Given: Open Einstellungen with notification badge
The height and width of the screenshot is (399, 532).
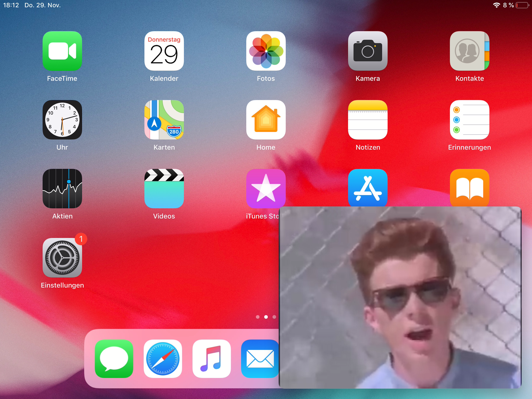Looking at the screenshot, I should tap(62, 258).
